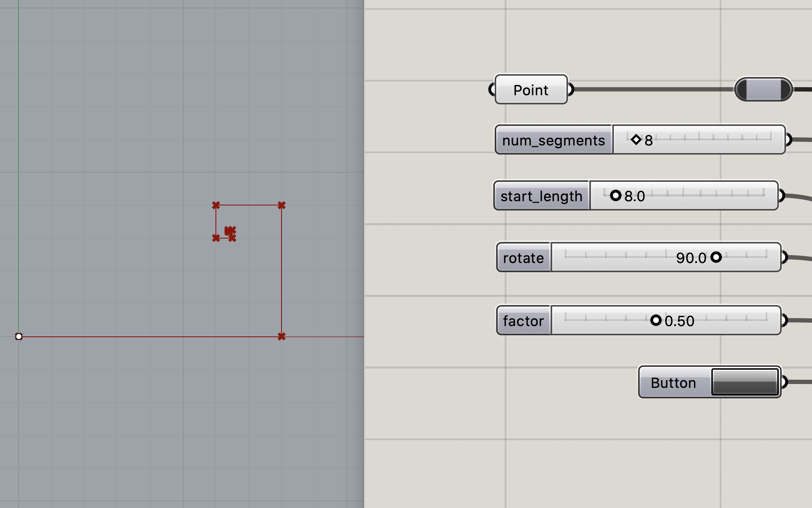Click the num_segments name capsule
The image size is (812, 508).
[x=554, y=140]
